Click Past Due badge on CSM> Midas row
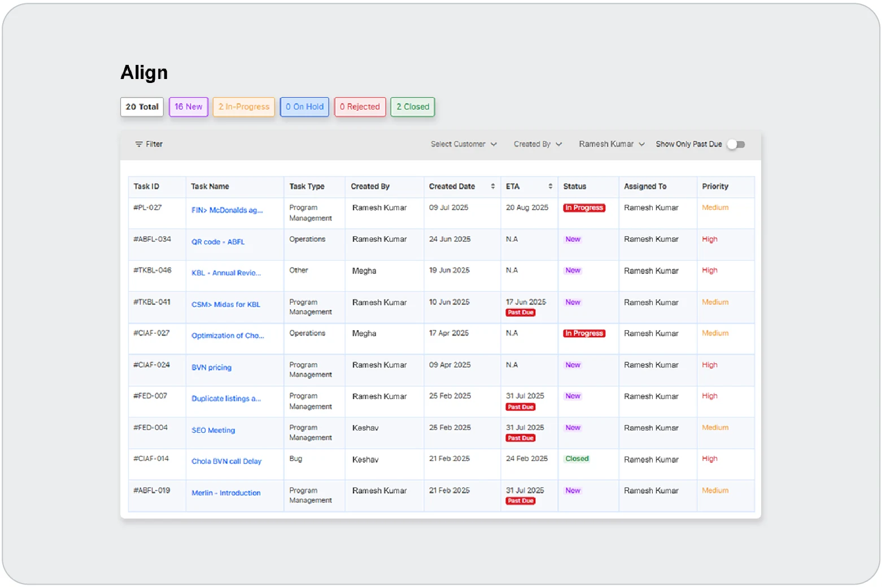 click(520, 313)
